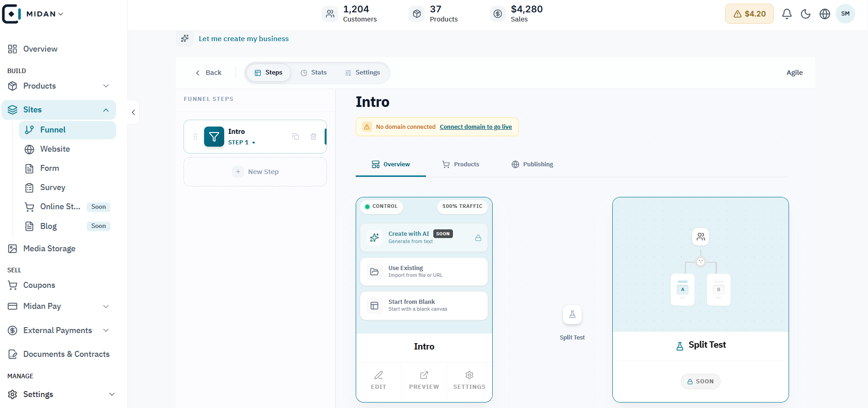Open the language globe menu
Screen dimensions: 868x408
click(825, 14)
